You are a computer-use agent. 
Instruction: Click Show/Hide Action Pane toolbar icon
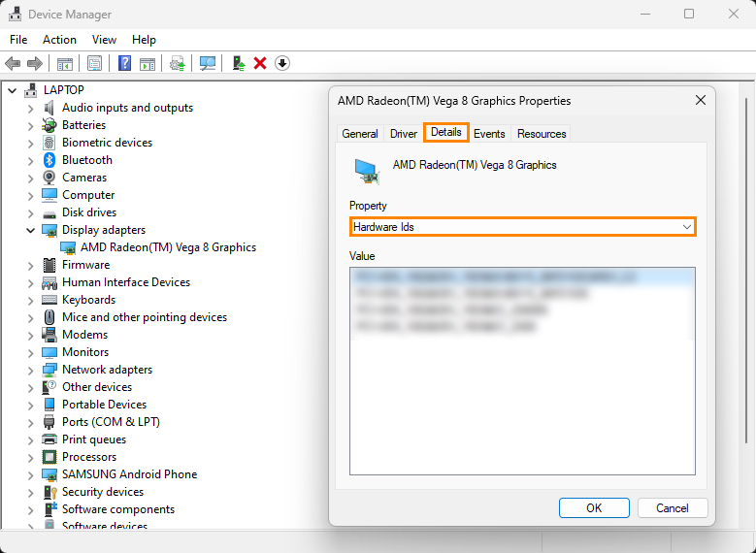coord(148,63)
